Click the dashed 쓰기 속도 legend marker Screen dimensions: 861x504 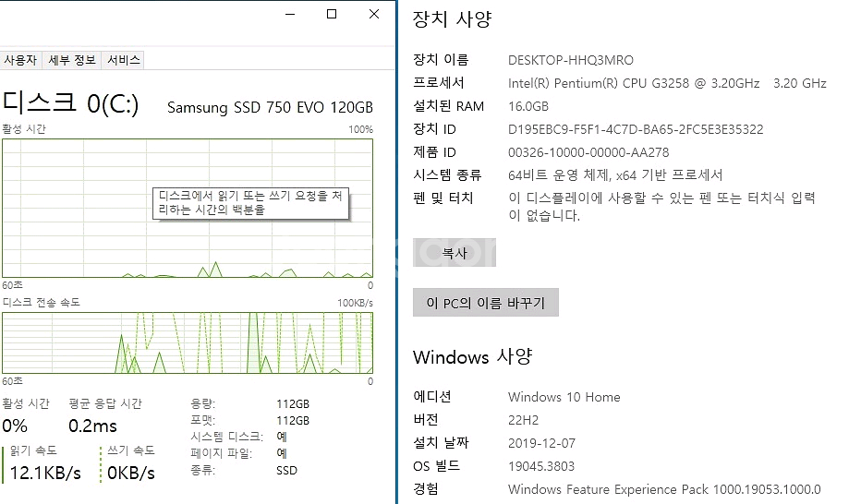pos(101,464)
